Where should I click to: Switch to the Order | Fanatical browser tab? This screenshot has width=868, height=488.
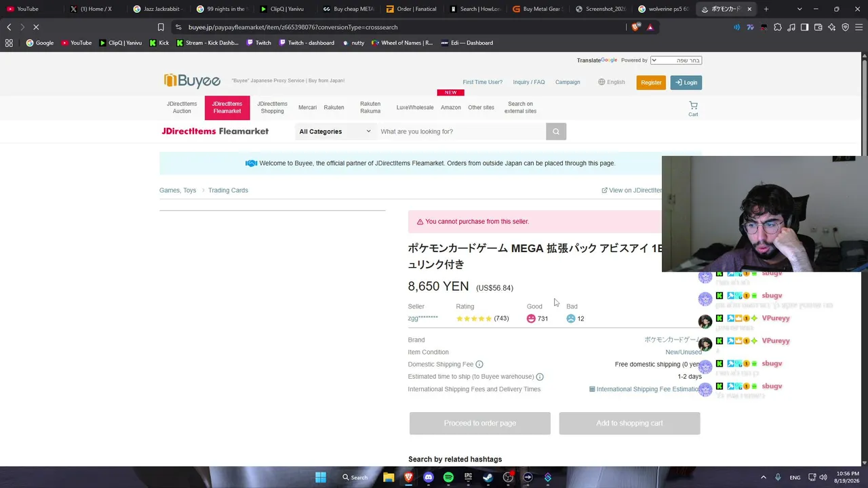(412, 9)
